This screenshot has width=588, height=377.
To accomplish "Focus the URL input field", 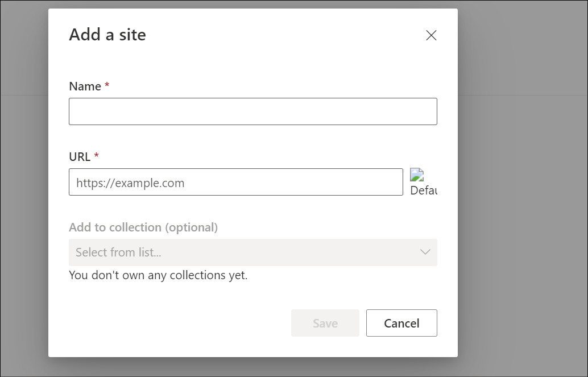I will tap(235, 182).
